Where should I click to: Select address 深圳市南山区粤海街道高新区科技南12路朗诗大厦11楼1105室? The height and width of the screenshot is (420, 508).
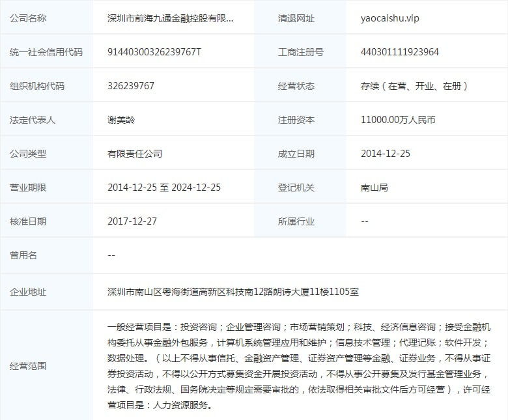[233, 292]
